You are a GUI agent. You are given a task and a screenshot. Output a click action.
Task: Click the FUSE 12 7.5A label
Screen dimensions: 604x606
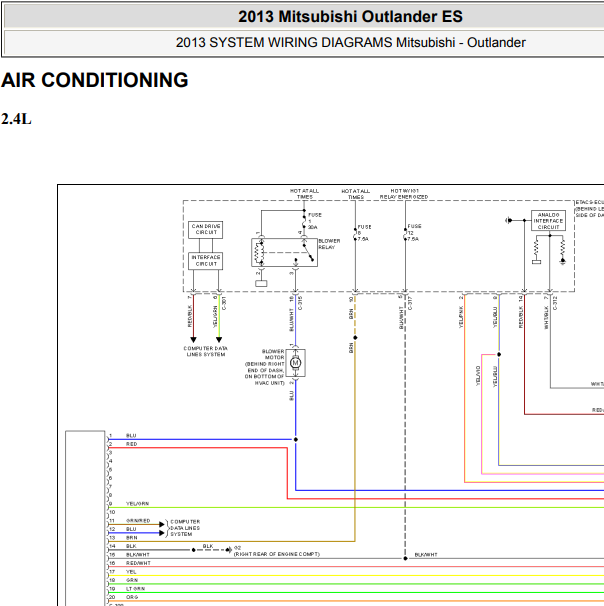pos(413,233)
